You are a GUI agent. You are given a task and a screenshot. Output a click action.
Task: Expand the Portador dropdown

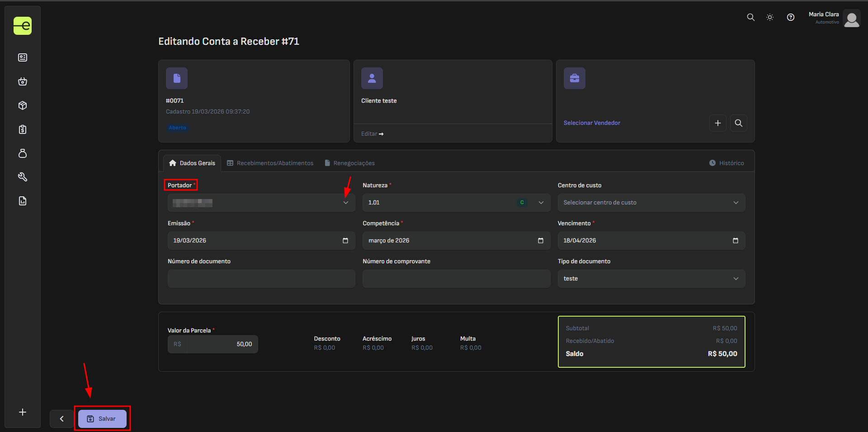coord(346,203)
